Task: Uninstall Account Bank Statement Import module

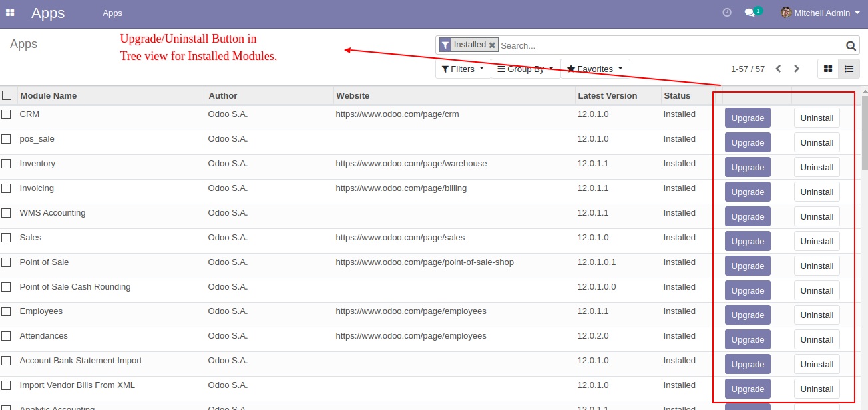Action: click(817, 365)
